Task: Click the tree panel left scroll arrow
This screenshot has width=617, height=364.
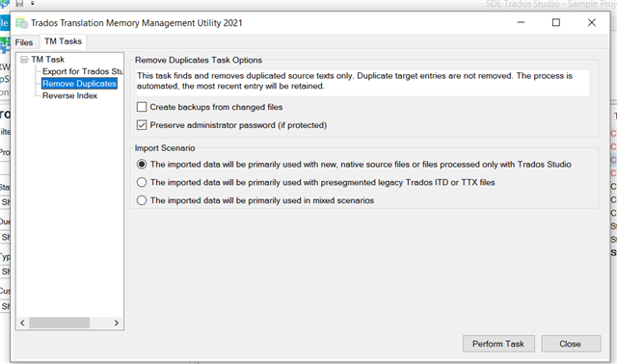Action: pos(22,323)
